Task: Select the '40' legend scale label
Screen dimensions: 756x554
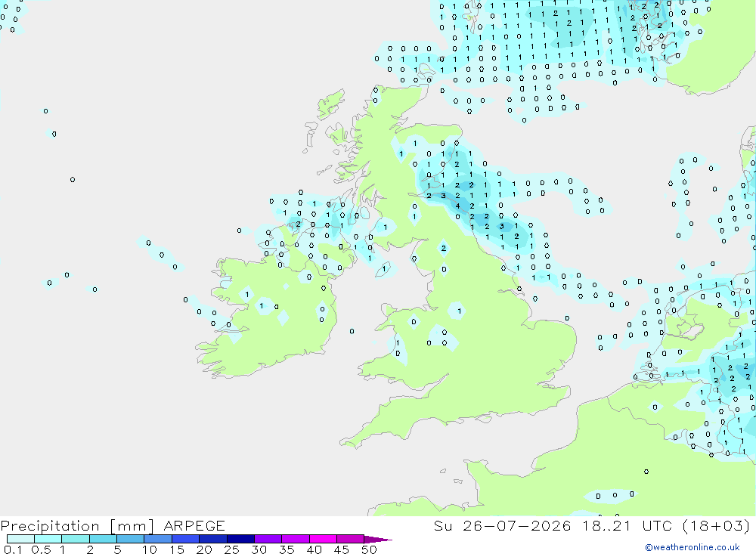Action: click(x=314, y=549)
